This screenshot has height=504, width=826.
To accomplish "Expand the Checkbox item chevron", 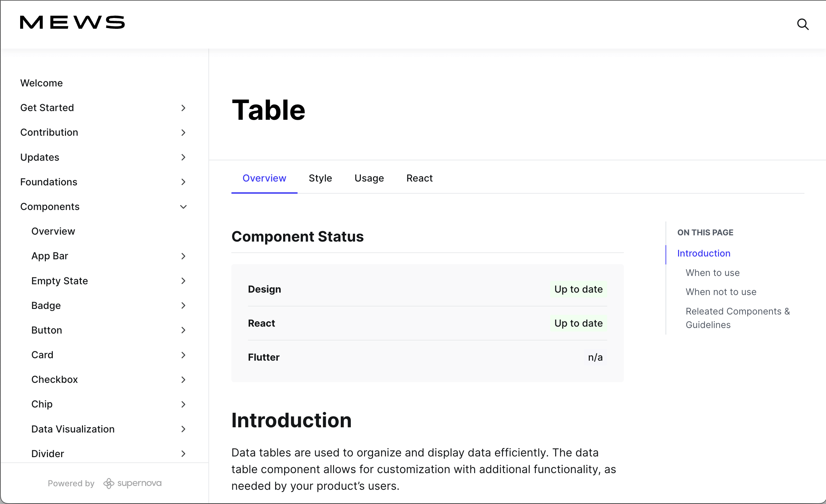I will tap(183, 380).
